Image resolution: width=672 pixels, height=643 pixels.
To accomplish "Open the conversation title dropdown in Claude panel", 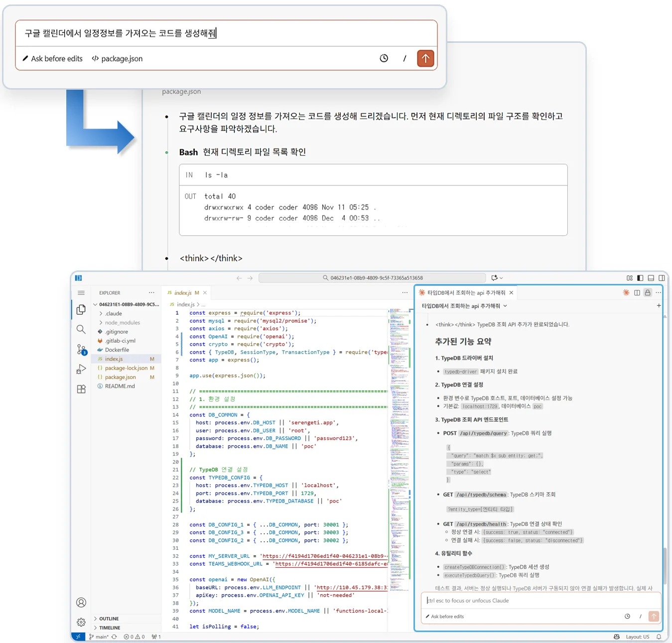I will click(464, 306).
